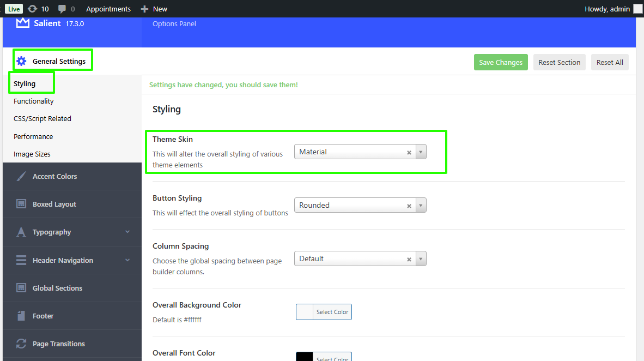This screenshot has width=644, height=361.
Task: Open the Column Spacing dropdown arrow
Action: 421,258
